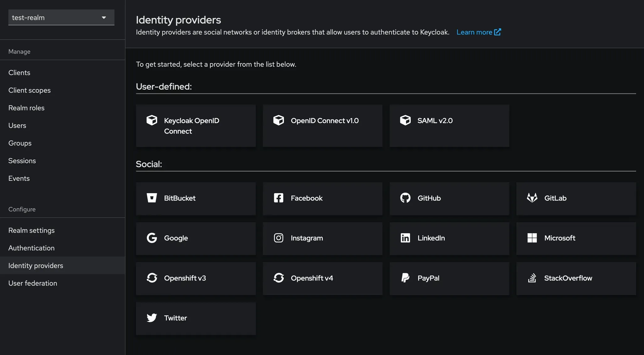The image size is (644, 355).
Task: Click the PayPal logo icon
Action: tap(405, 278)
